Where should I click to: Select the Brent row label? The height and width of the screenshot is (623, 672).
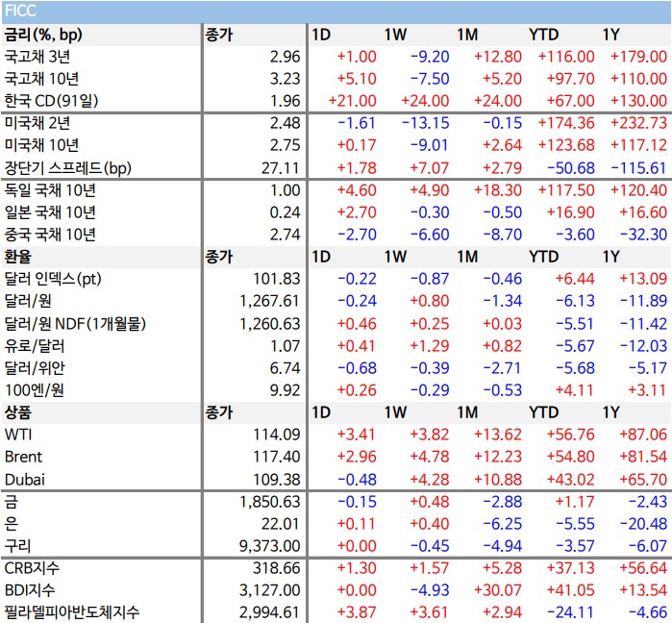coord(24,458)
